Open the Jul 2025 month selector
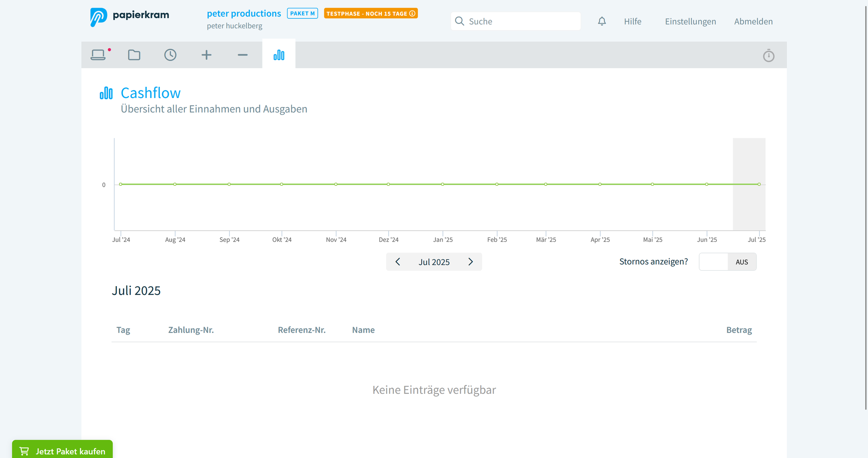 tap(434, 262)
